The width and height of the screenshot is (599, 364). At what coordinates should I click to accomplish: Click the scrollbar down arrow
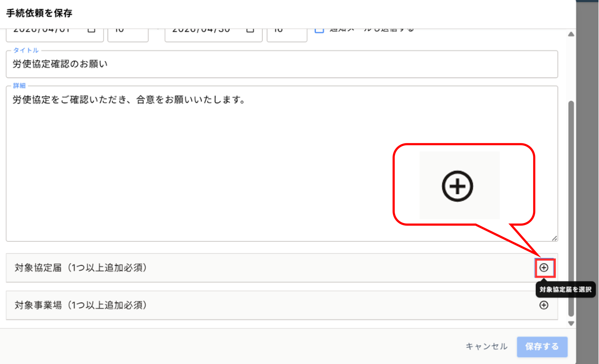click(x=571, y=324)
